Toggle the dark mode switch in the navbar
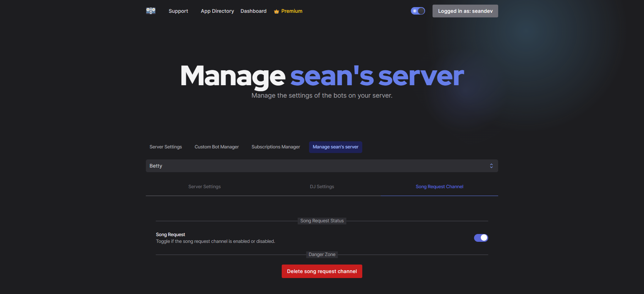The height and width of the screenshot is (294, 644). [x=418, y=11]
